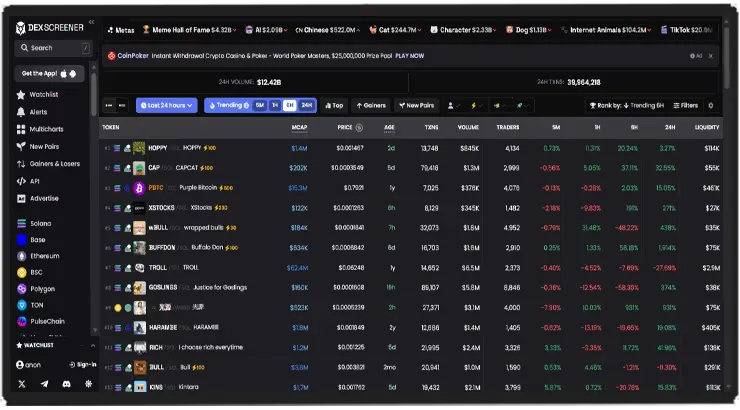740x410 pixels.
Task: Open the HARAMBE token row
Action: pos(411,327)
